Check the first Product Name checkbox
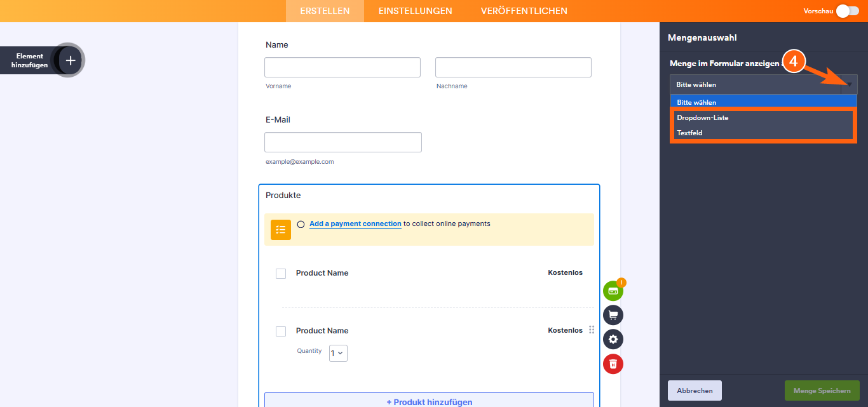This screenshot has width=868, height=407. [x=281, y=273]
